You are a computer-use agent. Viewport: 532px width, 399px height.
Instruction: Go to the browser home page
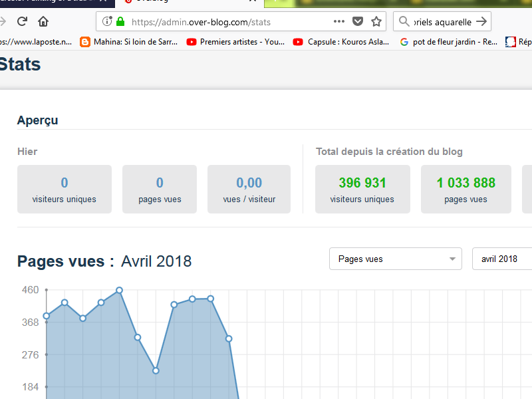pos(43,22)
